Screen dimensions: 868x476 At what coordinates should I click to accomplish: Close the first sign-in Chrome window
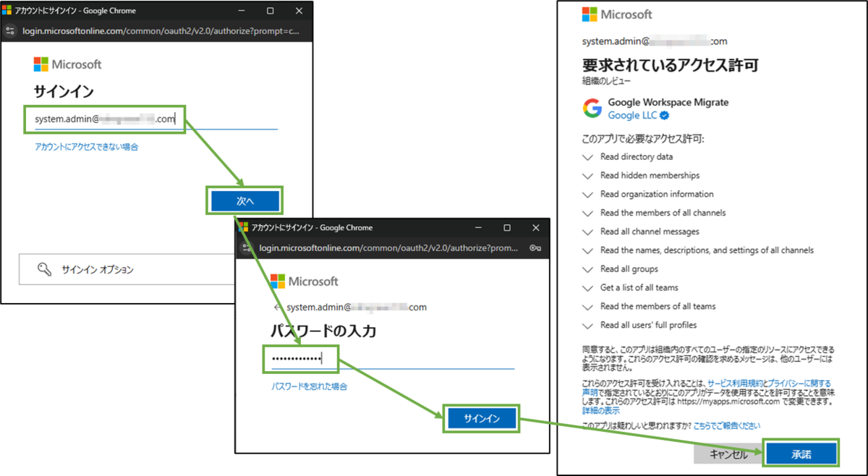[x=299, y=11]
